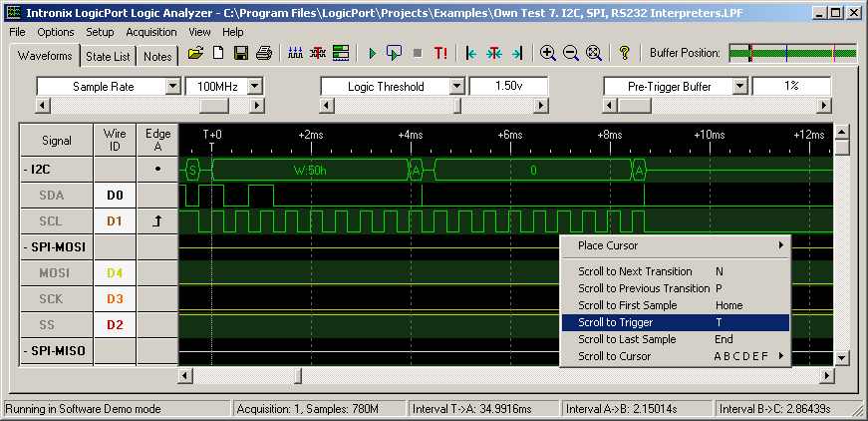Open the 100MHz value dropdown
The height and width of the screenshot is (421, 868).
255,87
